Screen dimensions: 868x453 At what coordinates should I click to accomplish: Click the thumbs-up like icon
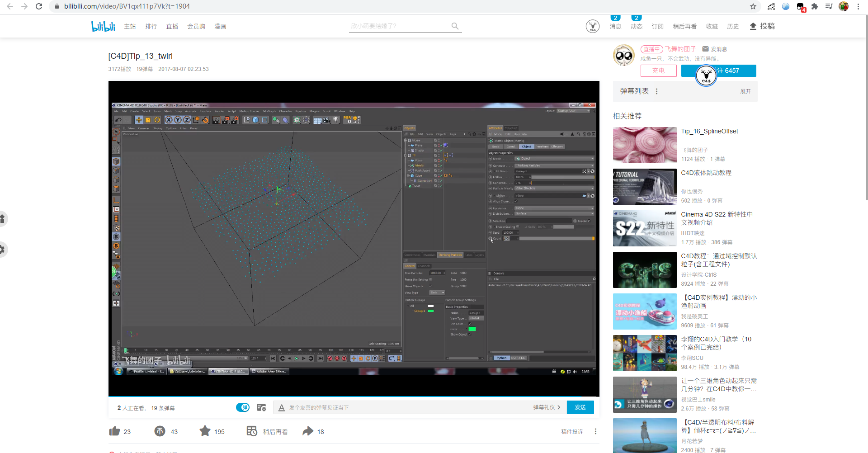(114, 431)
